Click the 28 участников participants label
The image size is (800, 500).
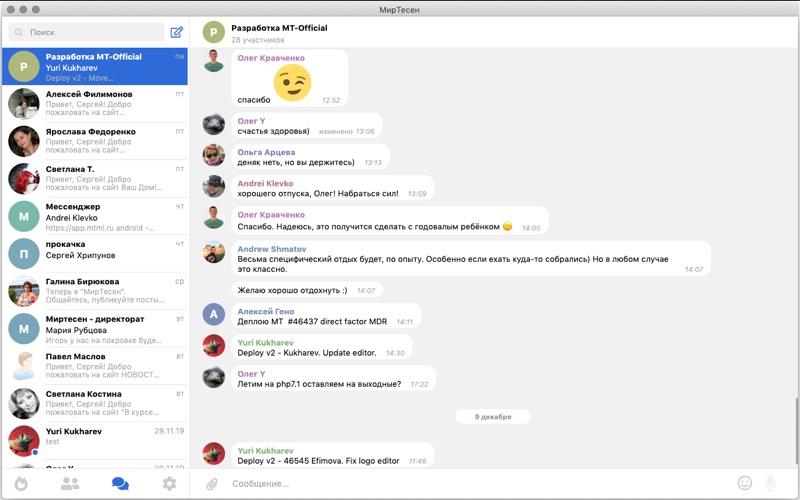click(258, 40)
